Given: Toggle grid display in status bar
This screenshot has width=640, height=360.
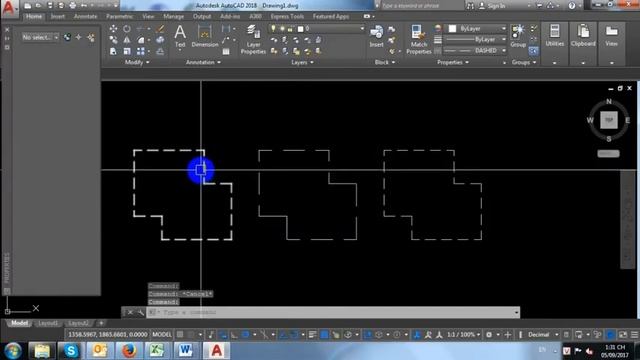Looking at the screenshot, I should (x=180, y=335).
